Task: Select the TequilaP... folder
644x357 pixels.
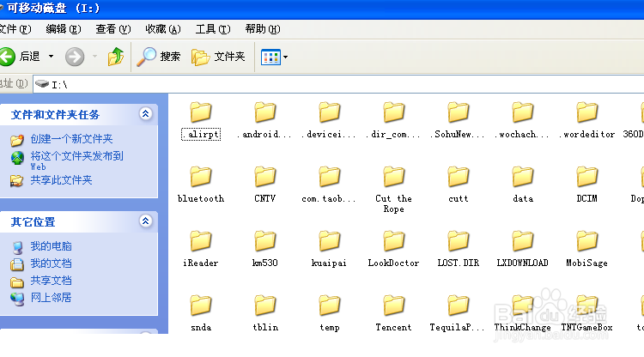Action: coord(458,314)
